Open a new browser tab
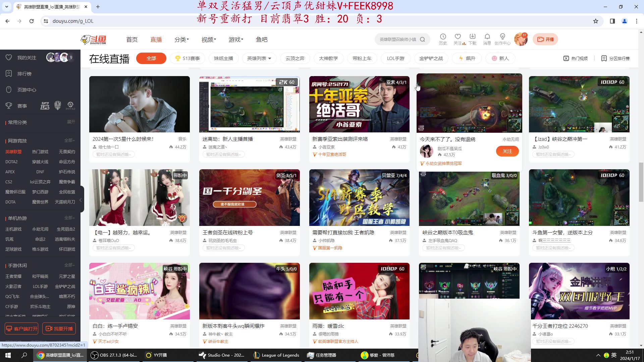Image resolution: width=644 pixels, height=362 pixels. click(98, 7)
